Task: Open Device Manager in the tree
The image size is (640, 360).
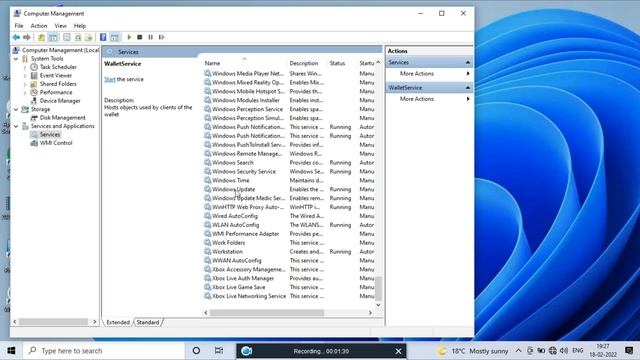Action: (x=60, y=101)
